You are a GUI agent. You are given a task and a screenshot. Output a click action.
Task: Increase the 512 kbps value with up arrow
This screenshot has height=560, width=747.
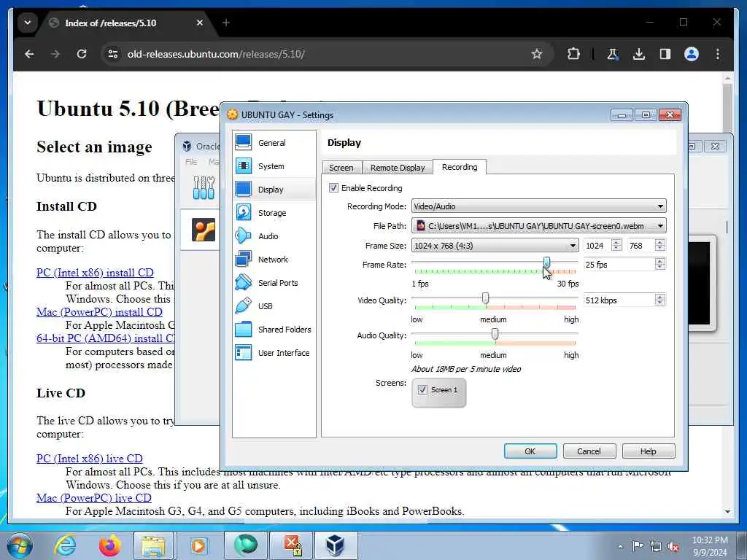coord(659,297)
